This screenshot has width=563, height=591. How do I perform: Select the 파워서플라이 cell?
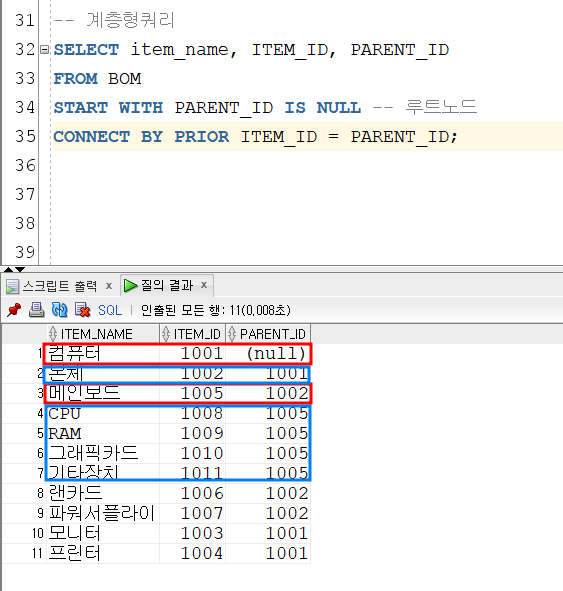(104, 513)
